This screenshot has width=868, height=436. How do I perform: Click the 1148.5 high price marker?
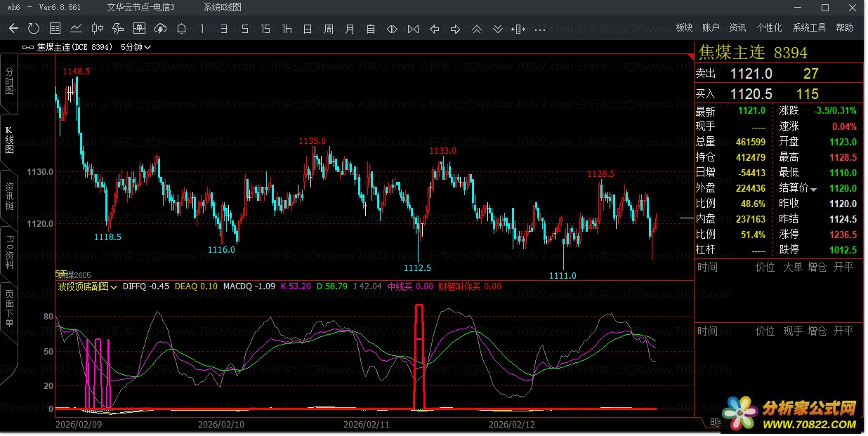(x=77, y=71)
